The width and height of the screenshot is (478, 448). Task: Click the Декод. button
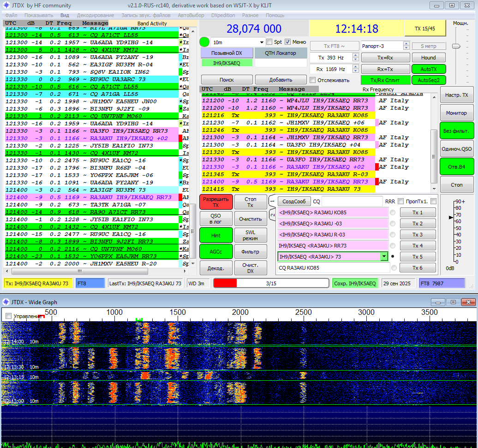click(216, 268)
